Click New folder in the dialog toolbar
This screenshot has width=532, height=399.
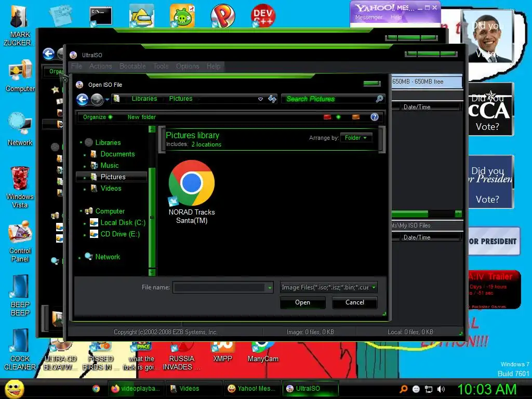[x=141, y=117]
